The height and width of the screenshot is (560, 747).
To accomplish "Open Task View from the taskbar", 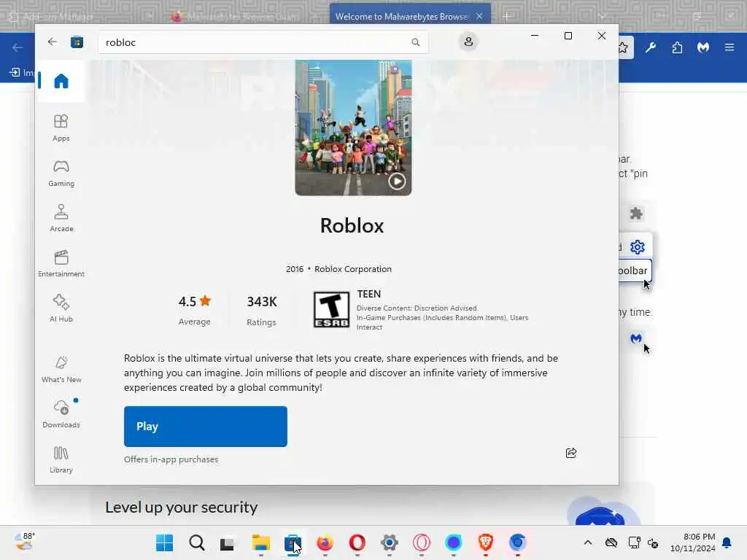I will click(228, 542).
